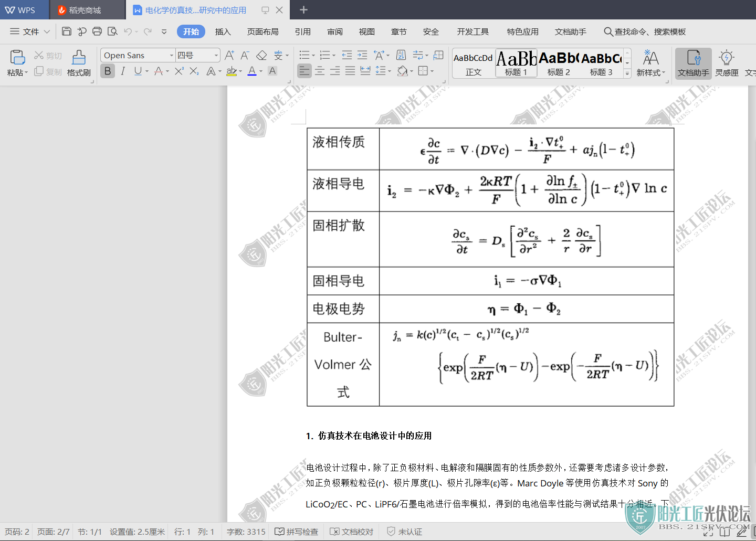Expand the numbered list dropdown
Image resolution: width=756 pixels, height=541 pixels.
pyautogui.click(x=334, y=56)
